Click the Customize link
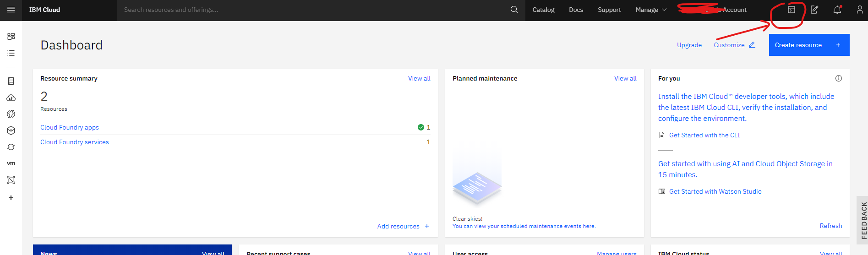The image size is (868, 255). tap(729, 45)
